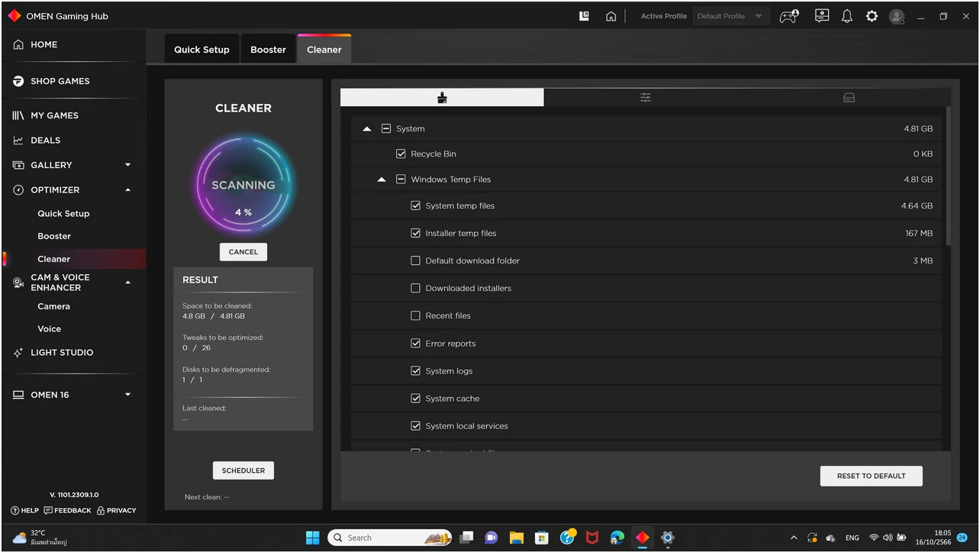980x553 pixels.
Task: Open File Explorer from taskbar
Action: tap(516, 538)
